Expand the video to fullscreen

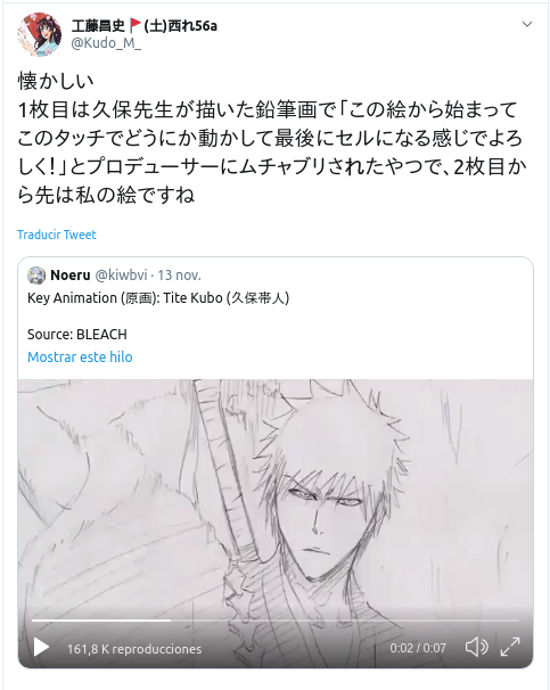click(510, 647)
